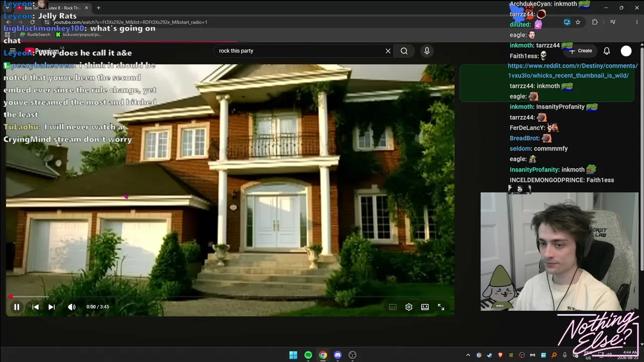Image resolution: width=644 pixels, height=362 pixels.
Task: Open the Chrome extensions puzzle menu
Action: click(595, 22)
